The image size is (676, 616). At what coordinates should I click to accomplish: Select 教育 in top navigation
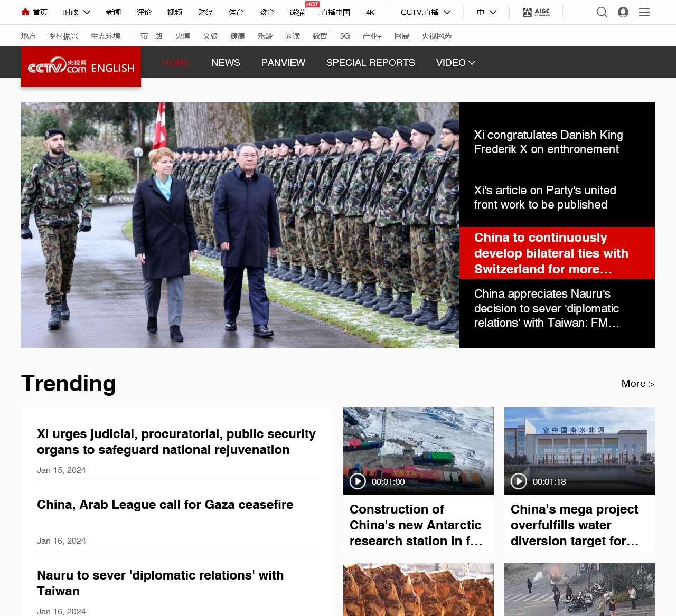click(267, 12)
